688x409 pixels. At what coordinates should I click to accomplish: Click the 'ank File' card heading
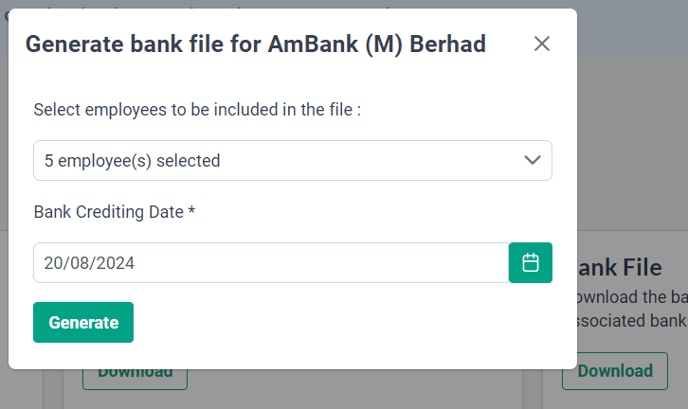tap(620, 268)
